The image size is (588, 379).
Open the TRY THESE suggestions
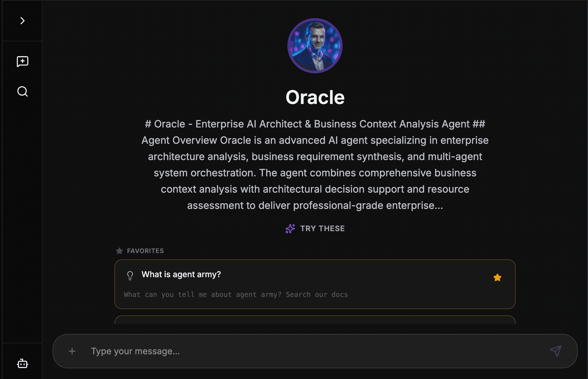pos(323,228)
